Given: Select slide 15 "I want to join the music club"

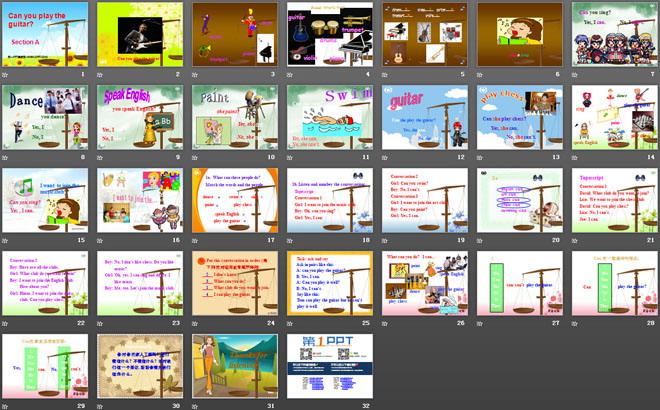Looking at the screenshot, I should coord(45,200).
